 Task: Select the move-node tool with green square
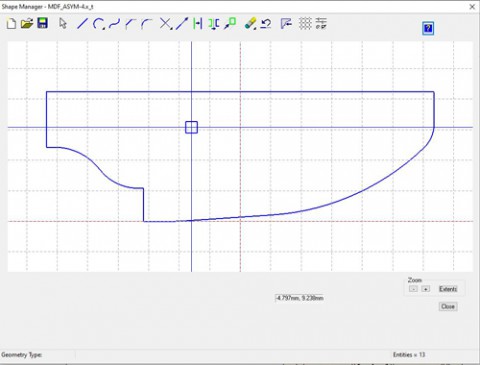click(x=230, y=24)
